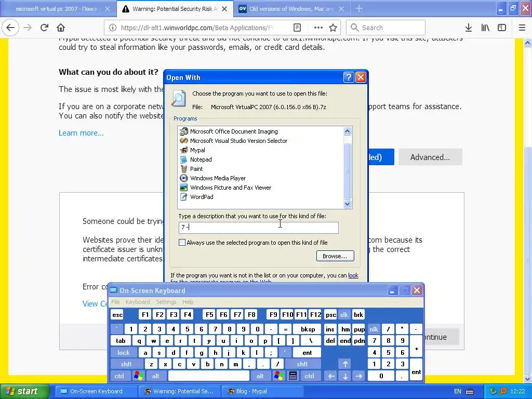The width and height of the screenshot is (532, 399).
Task: Click the keyboard icon in system tray
Action: tap(470, 392)
